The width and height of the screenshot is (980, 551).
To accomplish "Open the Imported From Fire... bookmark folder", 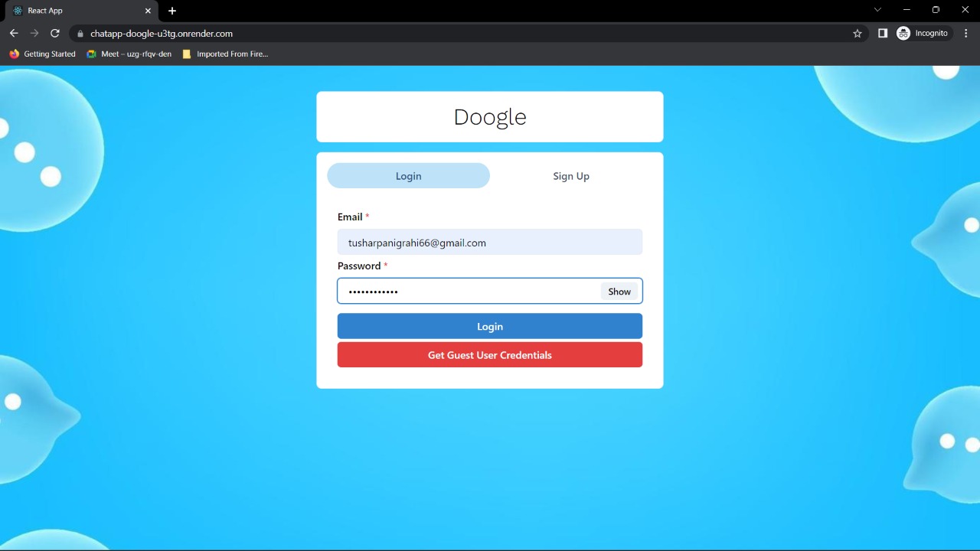I will pyautogui.click(x=225, y=54).
